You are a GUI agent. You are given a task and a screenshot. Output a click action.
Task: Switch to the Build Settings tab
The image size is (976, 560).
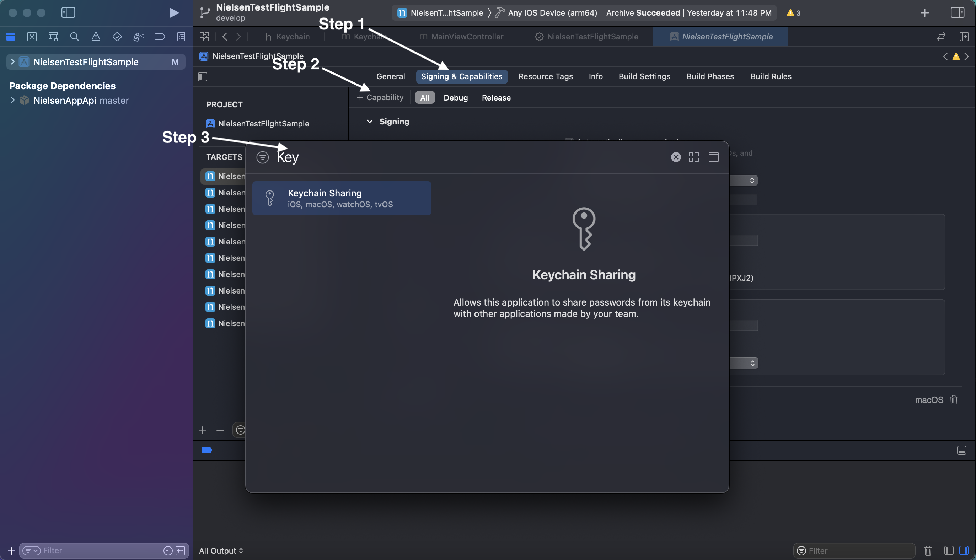644,76
